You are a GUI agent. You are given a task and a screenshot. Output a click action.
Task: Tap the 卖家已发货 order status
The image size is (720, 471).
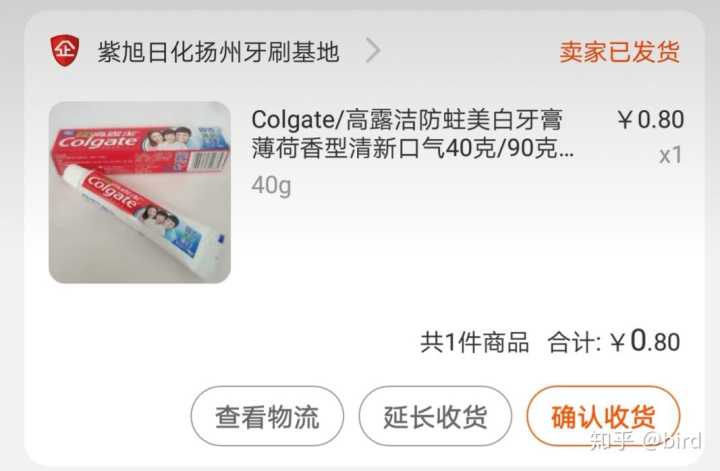click(x=619, y=51)
